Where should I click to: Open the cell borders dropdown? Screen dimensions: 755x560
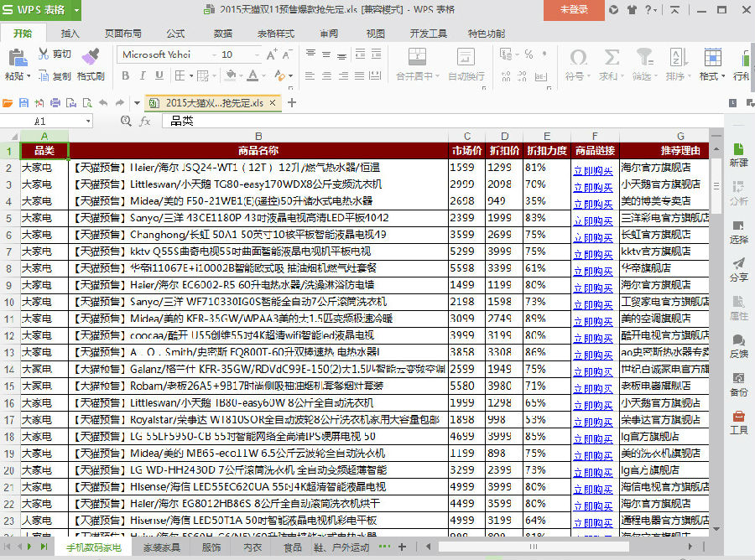coord(191,76)
